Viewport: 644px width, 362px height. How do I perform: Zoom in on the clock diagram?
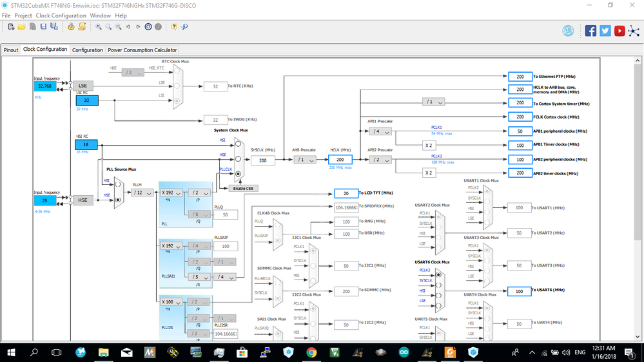[99, 26]
